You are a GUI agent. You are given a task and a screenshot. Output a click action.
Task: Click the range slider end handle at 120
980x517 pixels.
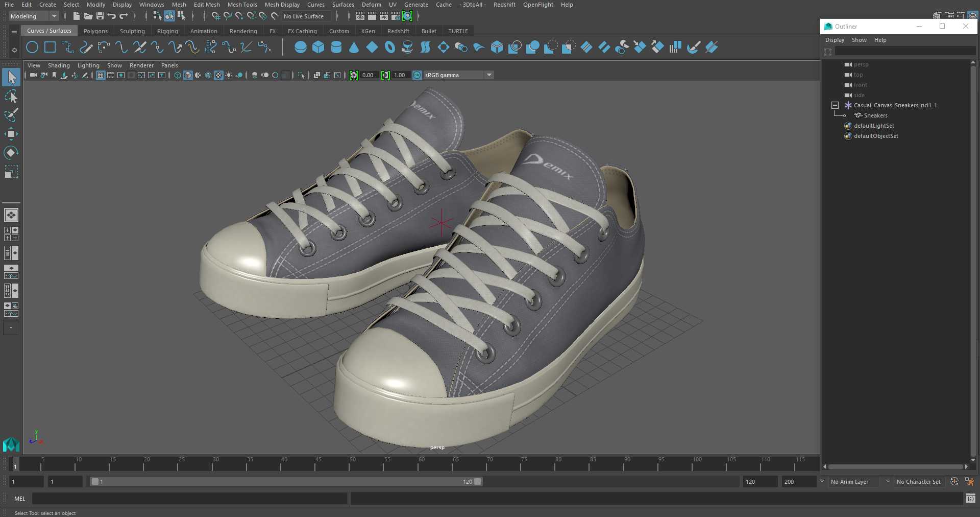[x=478, y=482]
